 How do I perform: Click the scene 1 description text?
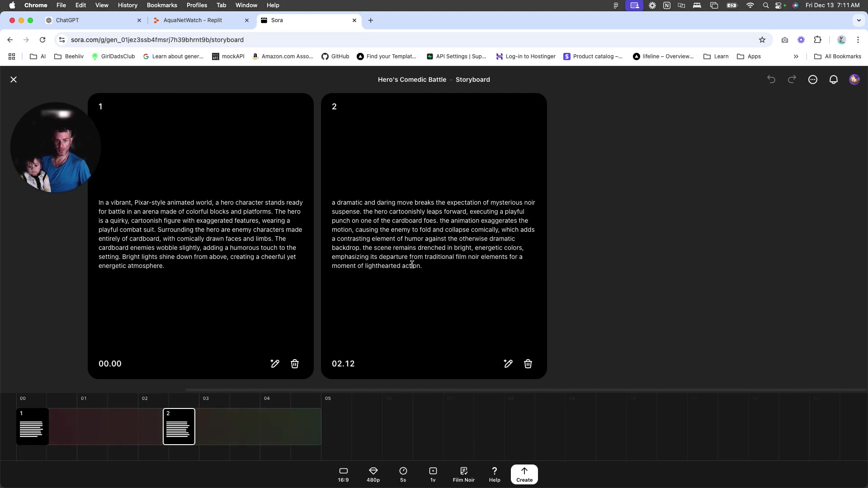point(201,234)
